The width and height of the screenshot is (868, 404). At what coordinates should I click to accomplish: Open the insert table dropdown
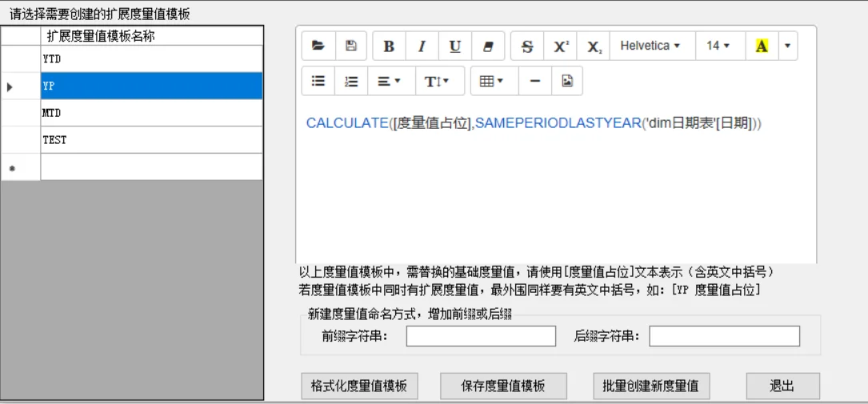[x=494, y=82]
